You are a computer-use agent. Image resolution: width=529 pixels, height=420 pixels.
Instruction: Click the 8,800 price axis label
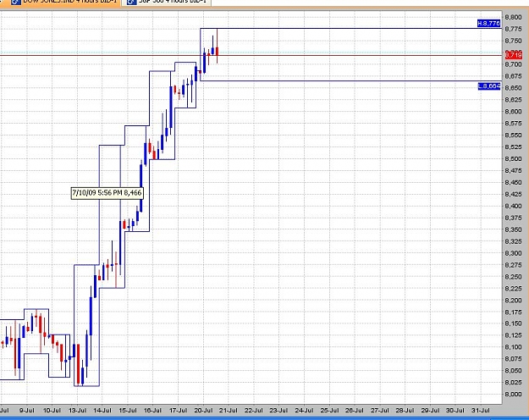(513, 17)
